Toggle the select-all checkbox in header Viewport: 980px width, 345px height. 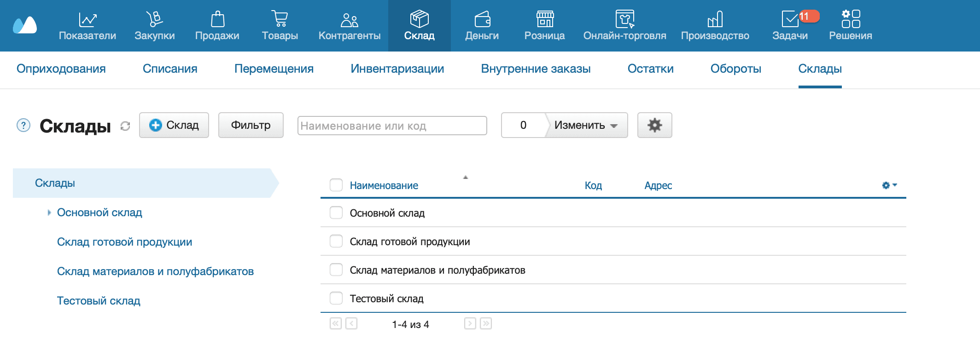tap(336, 185)
